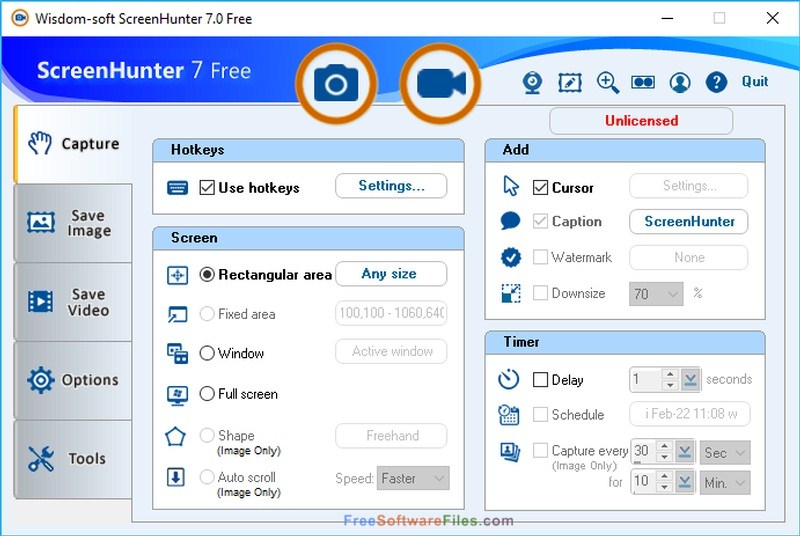Switch to the Save Video tab
Screen dimensions: 800x536
pos(73,302)
